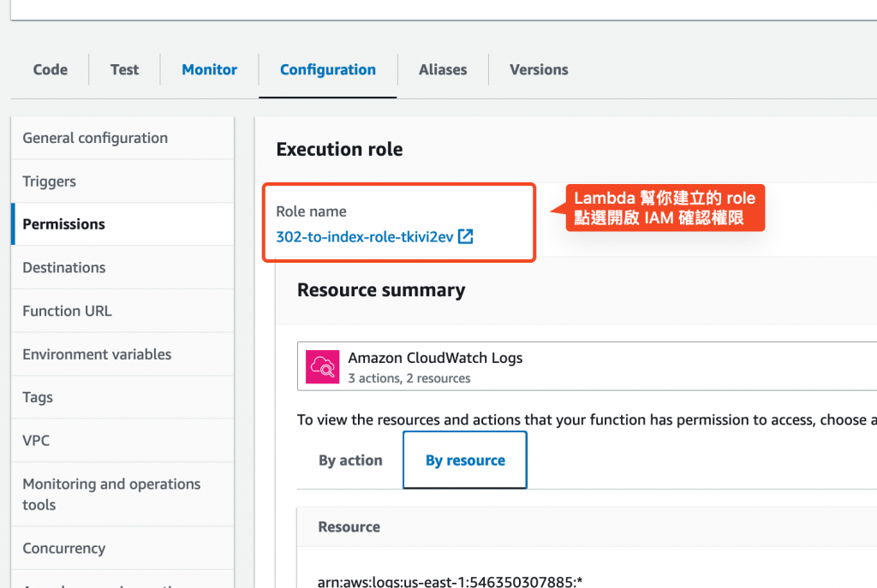Open the Code tab

pyautogui.click(x=51, y=70)
